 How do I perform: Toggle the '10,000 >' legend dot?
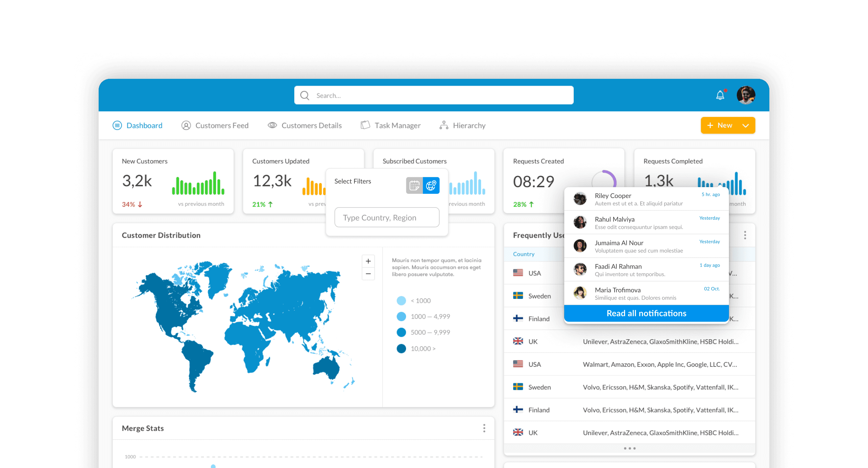[401, 348]
